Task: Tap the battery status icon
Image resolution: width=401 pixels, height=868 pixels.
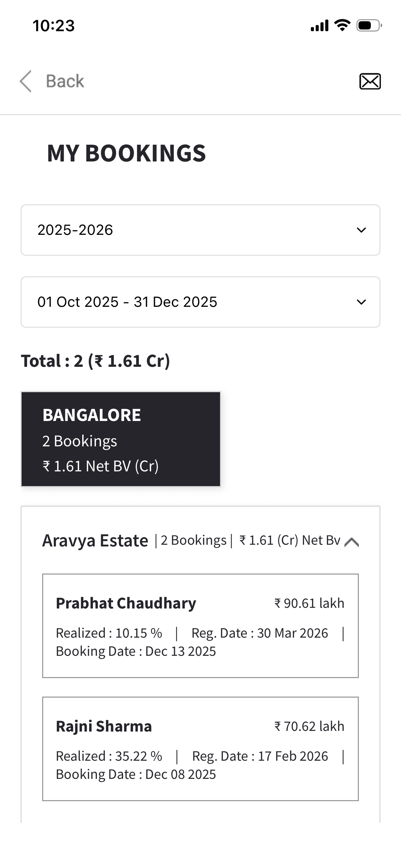Action: [369, 25]
